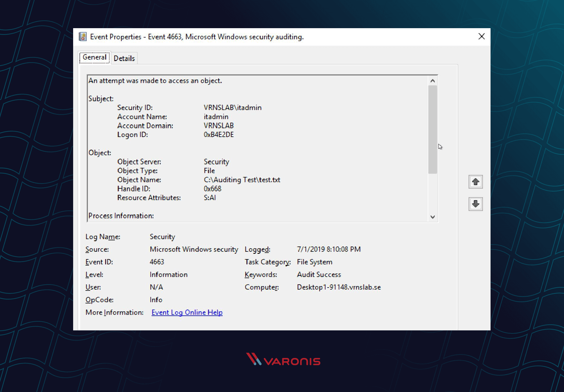Click the down arrow to view next event
This screenshot has height=392, width=564.
pos(476,204)
